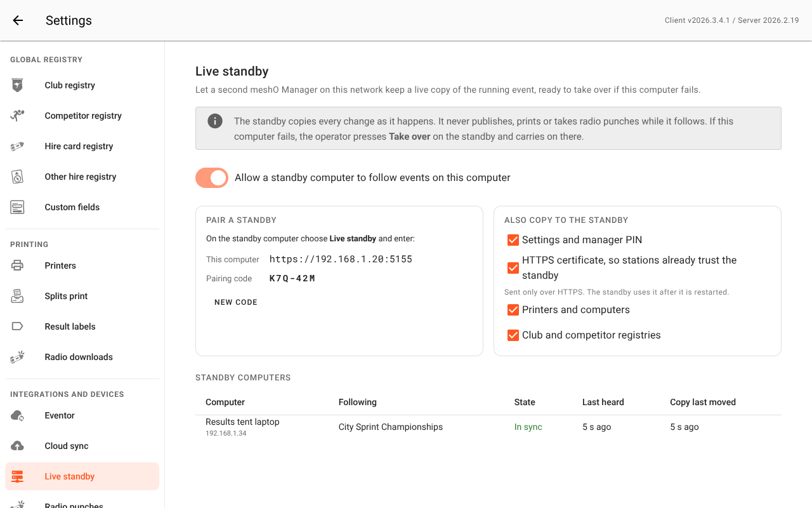Viewport: 812px width, 508px height.
Task: Click the Following column header
Action: (x=358, y=402)
